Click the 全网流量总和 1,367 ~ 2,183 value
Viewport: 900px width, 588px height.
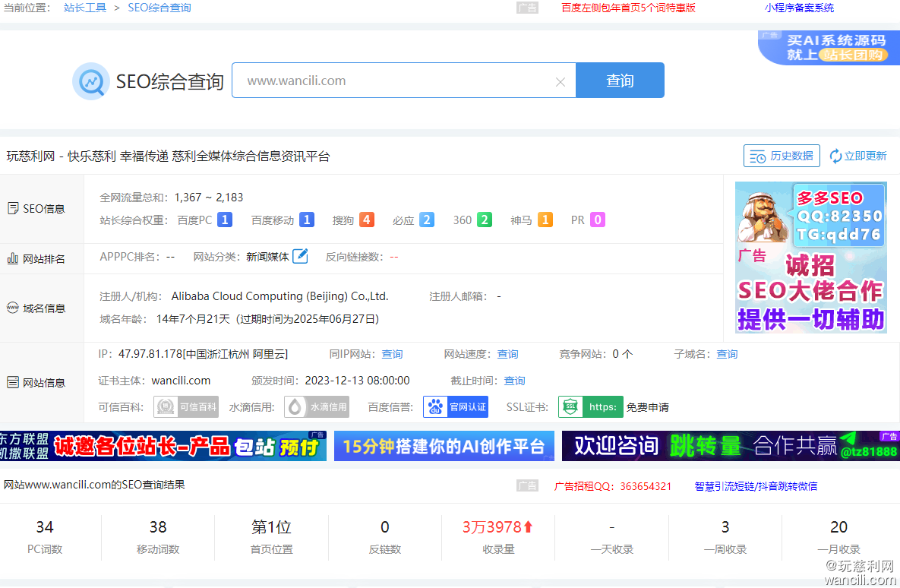[209, 198]
